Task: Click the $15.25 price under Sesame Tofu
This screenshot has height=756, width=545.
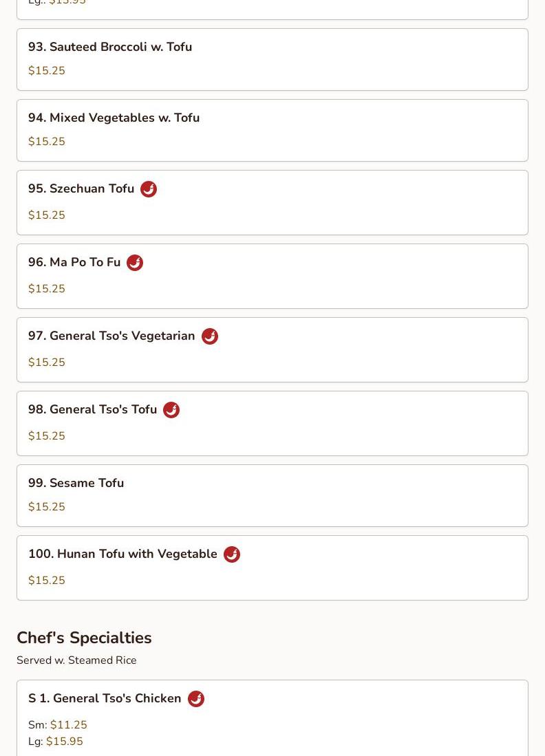Action: 47,507
